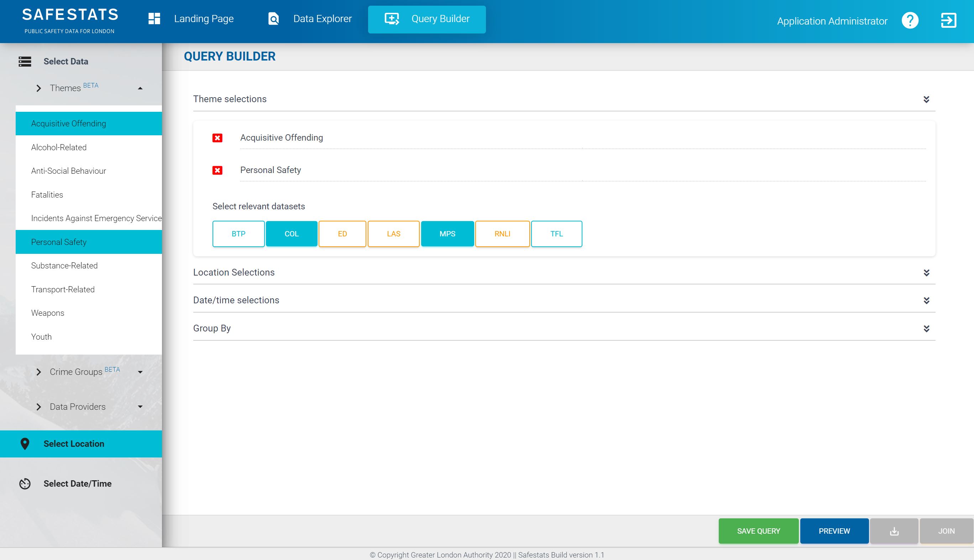Collapse Theme selections with chevron
Image resolution: width=974 pixels, height=560 pixels.
tap(926, 99)
